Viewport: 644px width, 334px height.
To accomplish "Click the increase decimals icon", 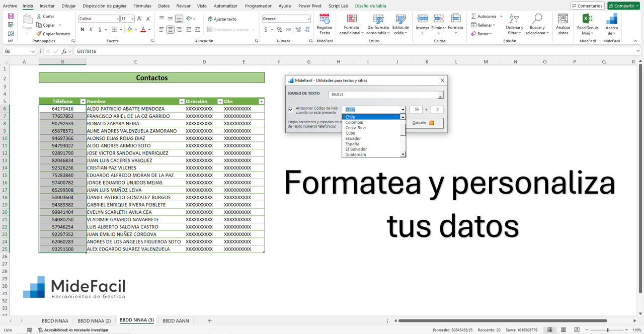I will click(298, 30).
